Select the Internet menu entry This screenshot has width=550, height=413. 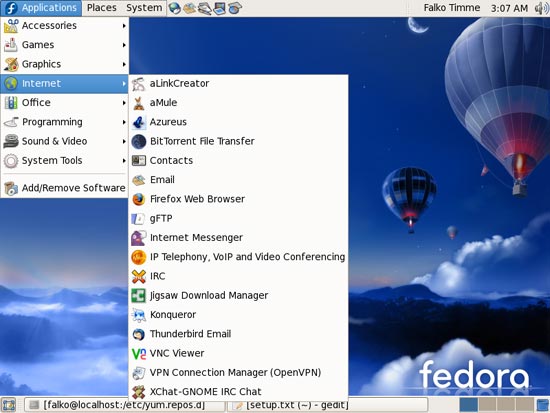[x=65, y=84]
